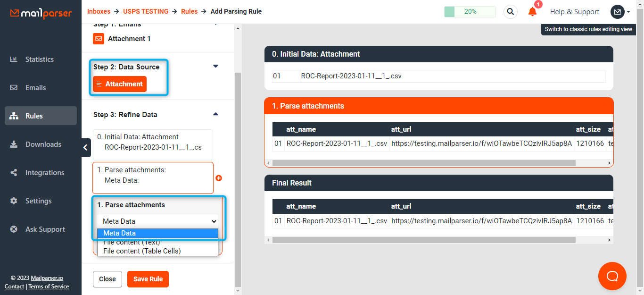Click the Settings gear icon
Image resolution: width=644 pixels, height=295 pixels.
(14, 201)
